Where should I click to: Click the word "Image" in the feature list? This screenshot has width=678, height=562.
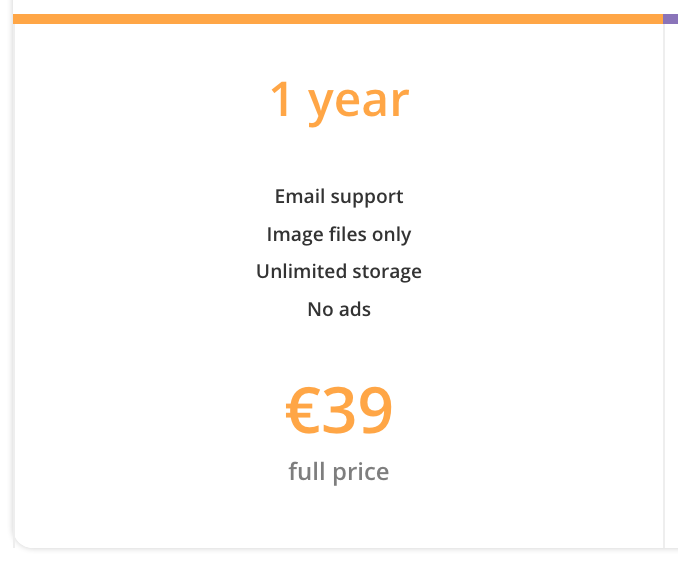tap(295, 236)
